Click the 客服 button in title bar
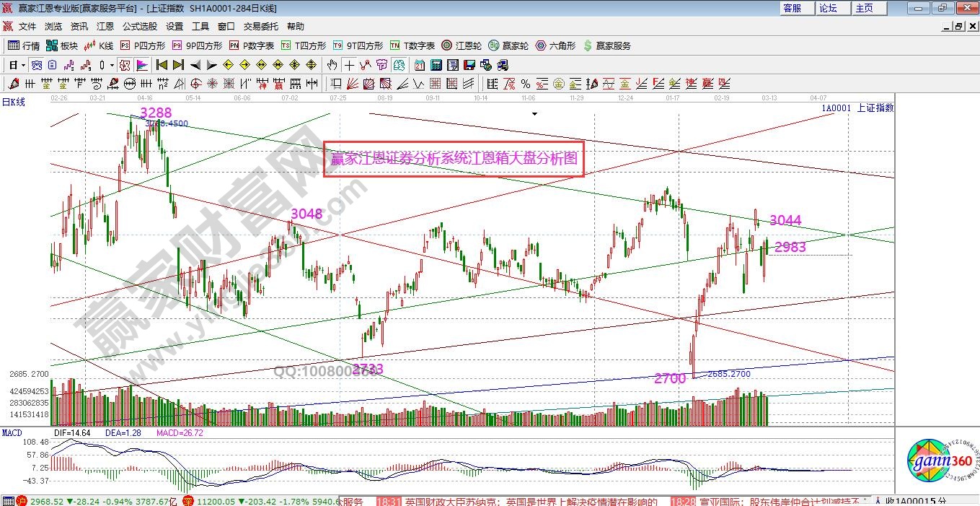The width and height of the screenshot is (980, 506). (x=792, y=8)
